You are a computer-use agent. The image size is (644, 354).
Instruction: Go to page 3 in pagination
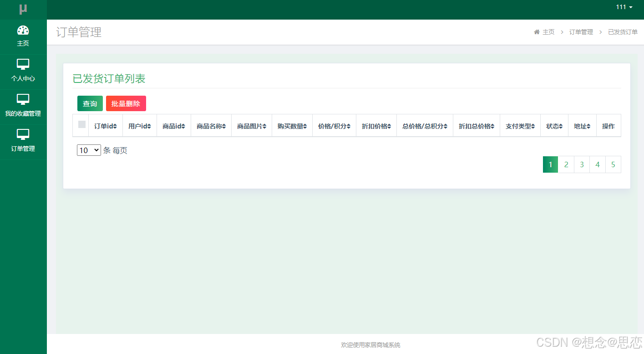[582, 164]
